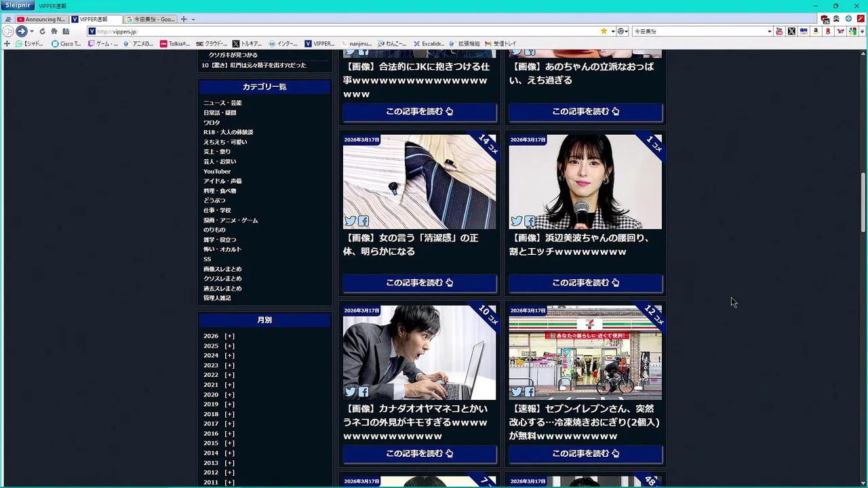Expand the 2017 monthly archive

[230, 424]
